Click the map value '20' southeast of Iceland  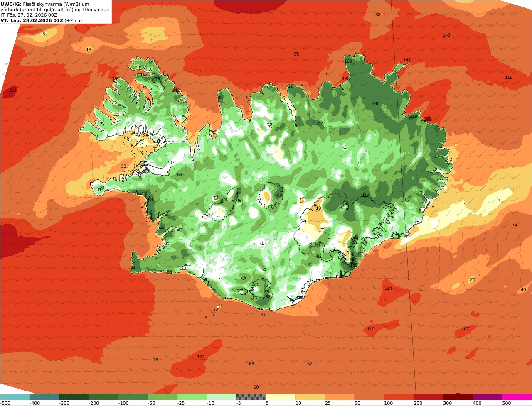[x=473, y=279]
